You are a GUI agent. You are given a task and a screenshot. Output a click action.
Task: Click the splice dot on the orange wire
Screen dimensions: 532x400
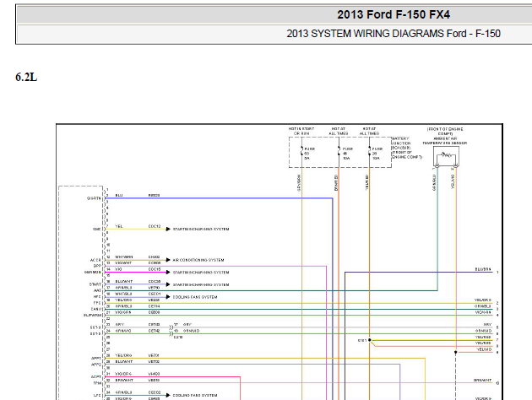[370, 340]
